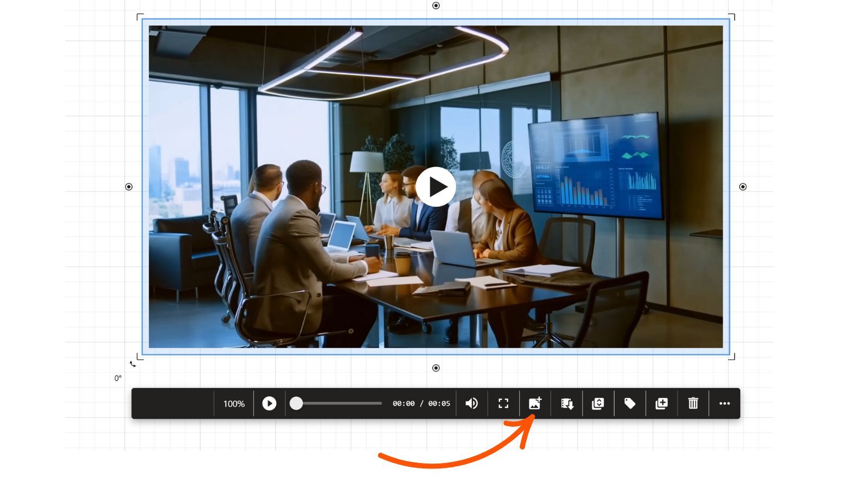Image resolution: width=868 pixels, height=488 pixels.
Task: Click the right side connection handle
Action: pyautogui.click(x=743, y=187)
